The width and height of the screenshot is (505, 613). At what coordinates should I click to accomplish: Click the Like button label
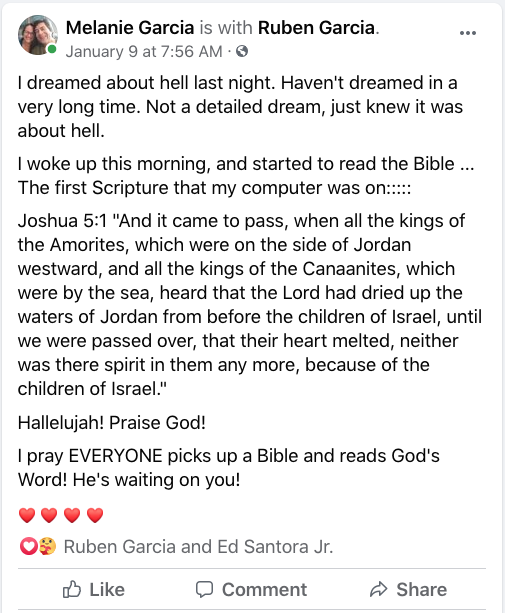pos(107,590)
